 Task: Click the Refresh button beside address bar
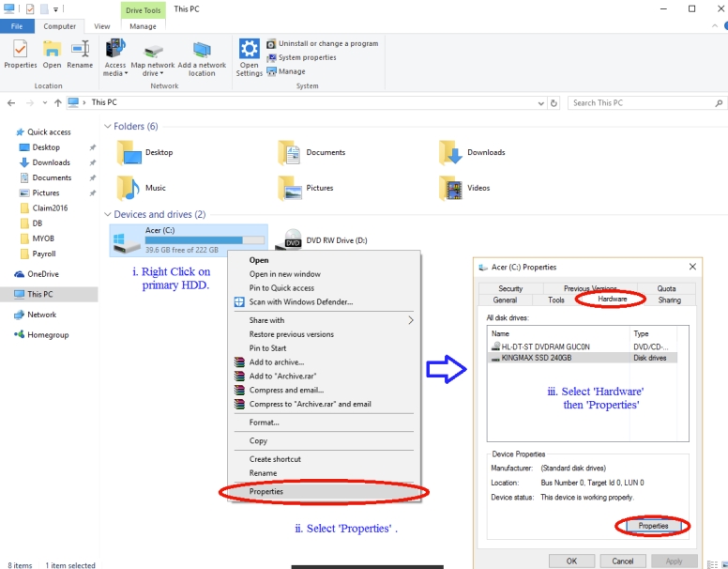pos(554,103)
